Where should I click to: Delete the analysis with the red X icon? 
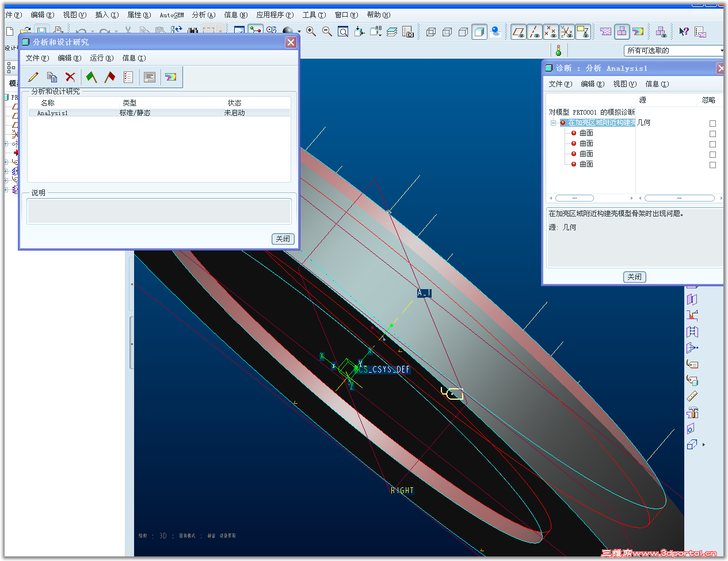(70, 77)
